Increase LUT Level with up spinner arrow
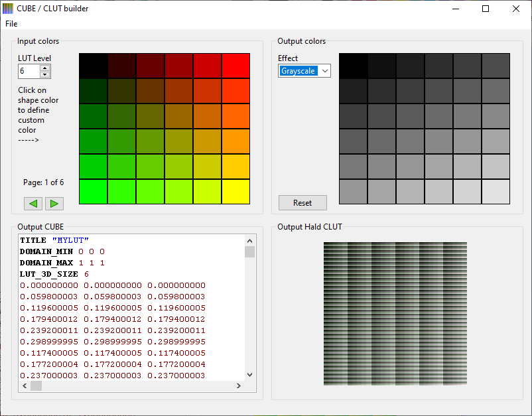This screenshot has width=532, height=416. pos(45,68)
